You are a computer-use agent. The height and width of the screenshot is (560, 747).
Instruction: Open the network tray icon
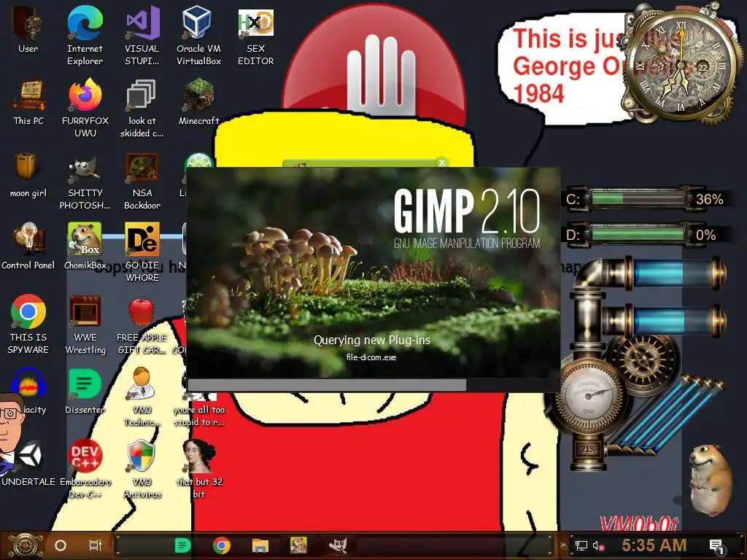point(581,545)
